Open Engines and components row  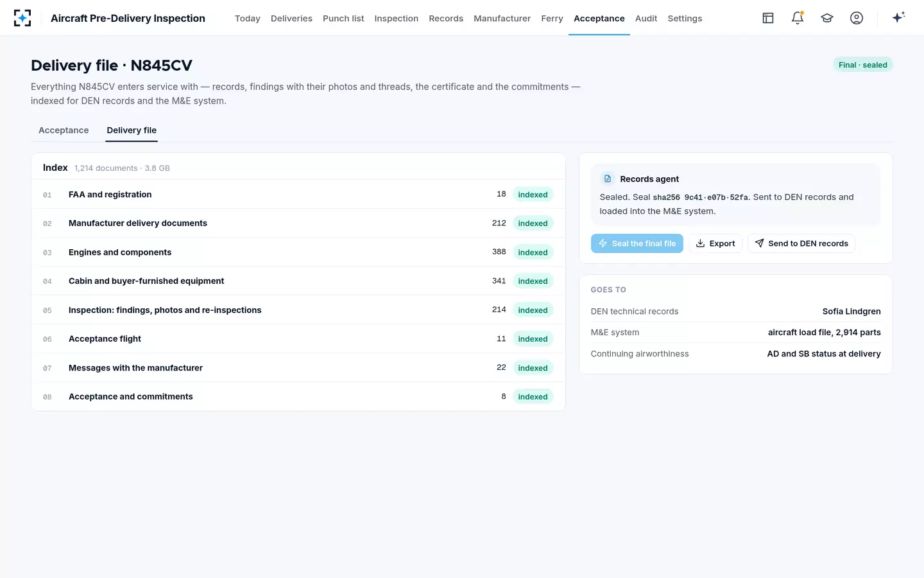(298, 252)
